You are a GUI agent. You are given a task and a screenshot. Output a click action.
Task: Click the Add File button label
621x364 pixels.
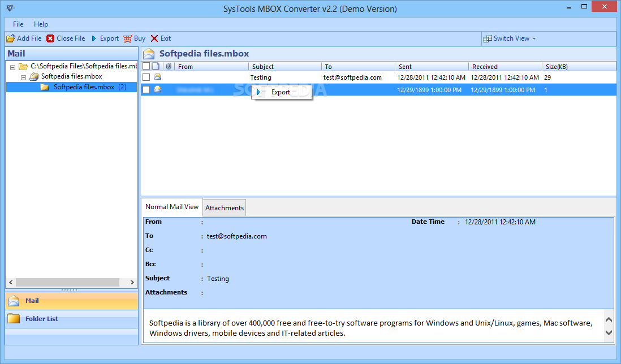(29, 38)
